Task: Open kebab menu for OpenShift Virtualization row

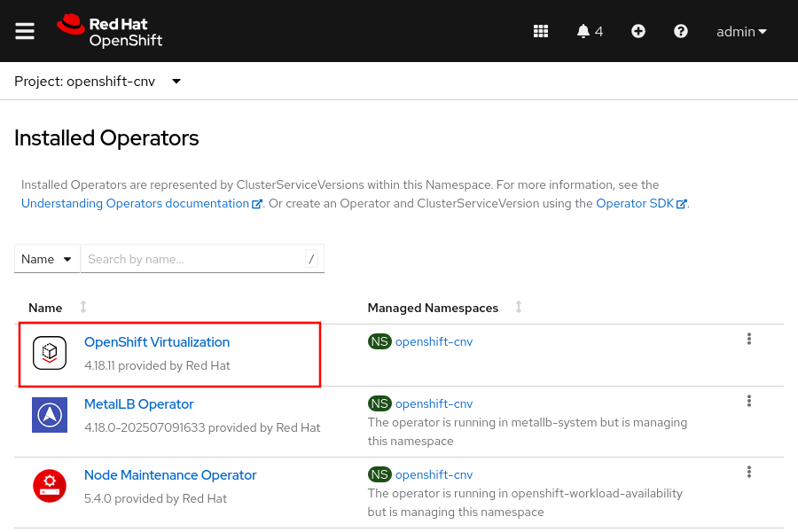Action: [x=749, y=339]
